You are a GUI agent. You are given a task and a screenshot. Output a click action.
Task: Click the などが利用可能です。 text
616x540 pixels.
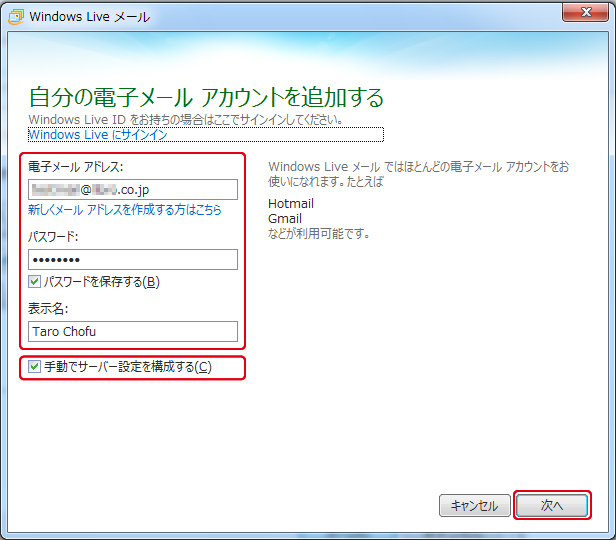[319, 234]
